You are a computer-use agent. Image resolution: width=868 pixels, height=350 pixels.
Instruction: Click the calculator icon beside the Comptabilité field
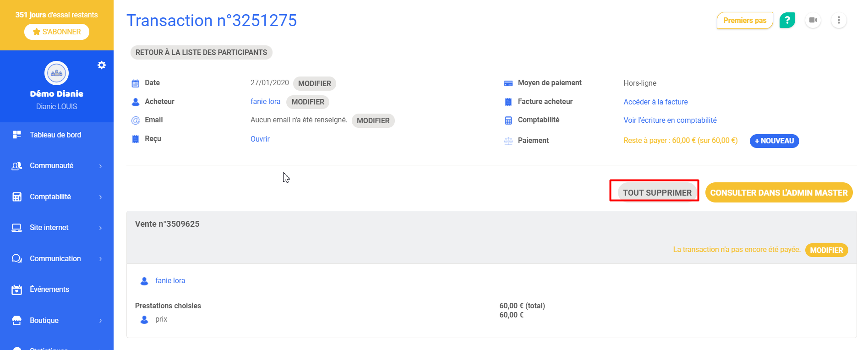pyautogui.click(x=508, y=120)
